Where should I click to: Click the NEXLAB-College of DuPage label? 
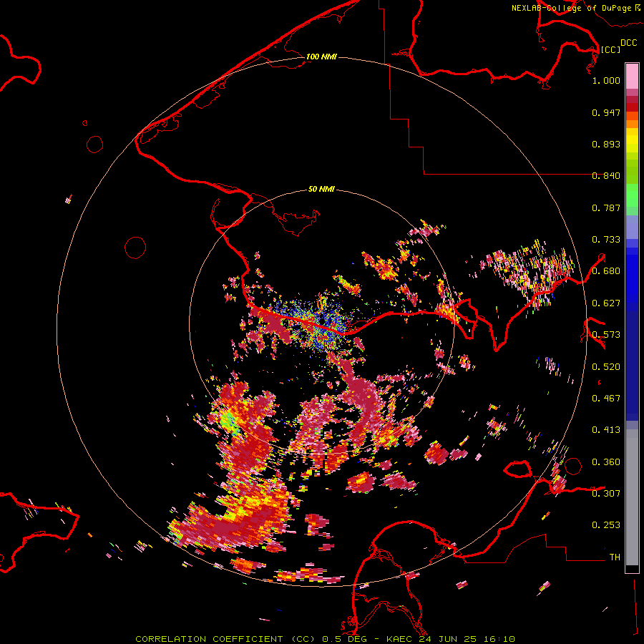pyautogui.click(x=571, y=8)
